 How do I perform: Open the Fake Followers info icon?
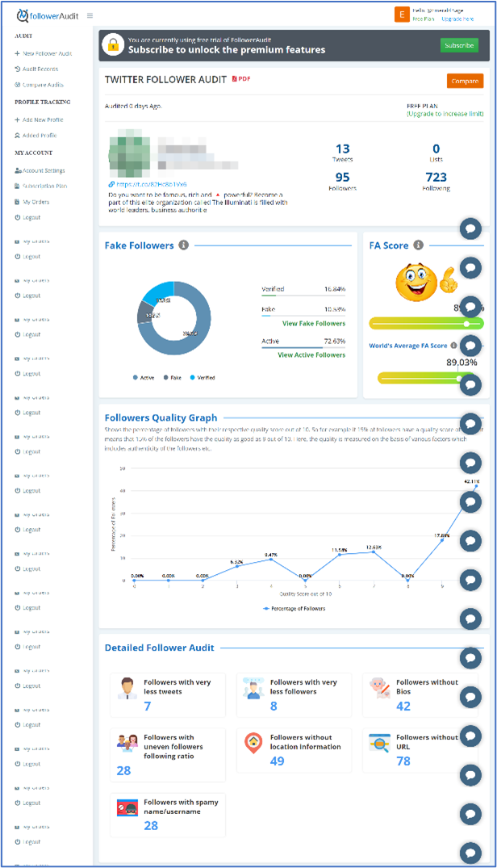point(183,245)
